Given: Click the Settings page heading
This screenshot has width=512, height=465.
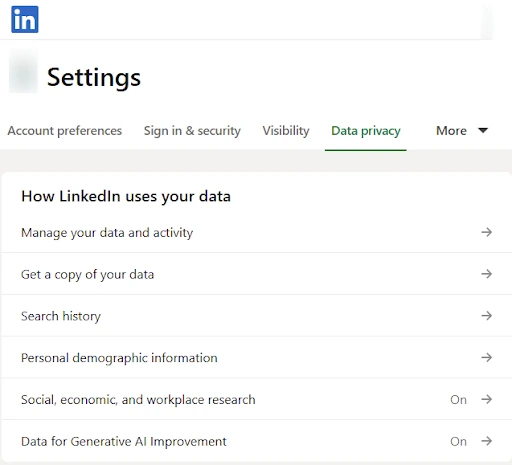Looking at the screenshot, I should click(94, 77).
